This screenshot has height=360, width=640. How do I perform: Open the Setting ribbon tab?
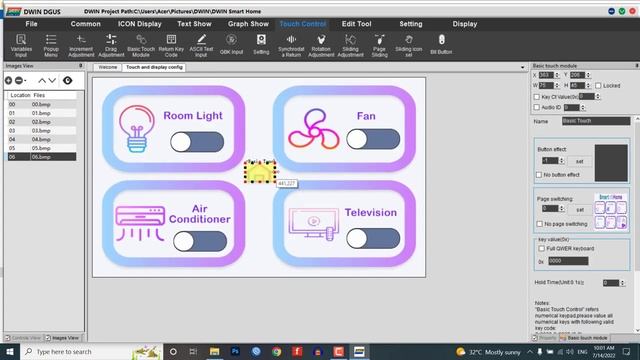411,24
